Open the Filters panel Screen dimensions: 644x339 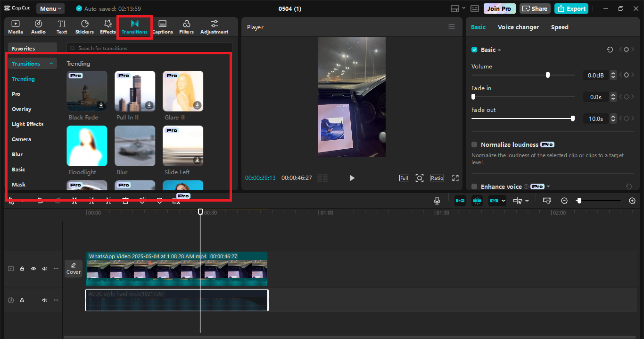186,27
